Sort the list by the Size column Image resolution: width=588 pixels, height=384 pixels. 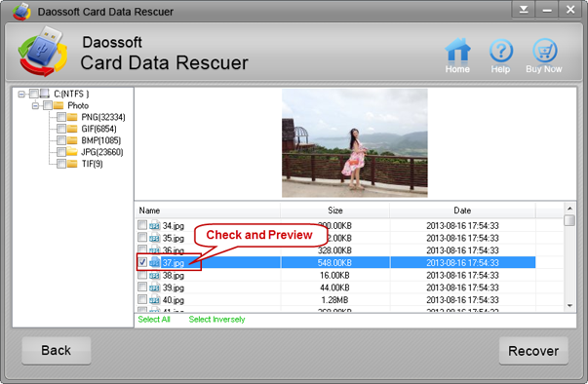click(x=334, y=211)
